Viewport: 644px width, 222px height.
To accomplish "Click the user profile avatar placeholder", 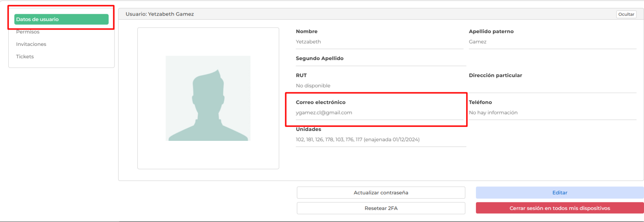I will coord(208,98).
